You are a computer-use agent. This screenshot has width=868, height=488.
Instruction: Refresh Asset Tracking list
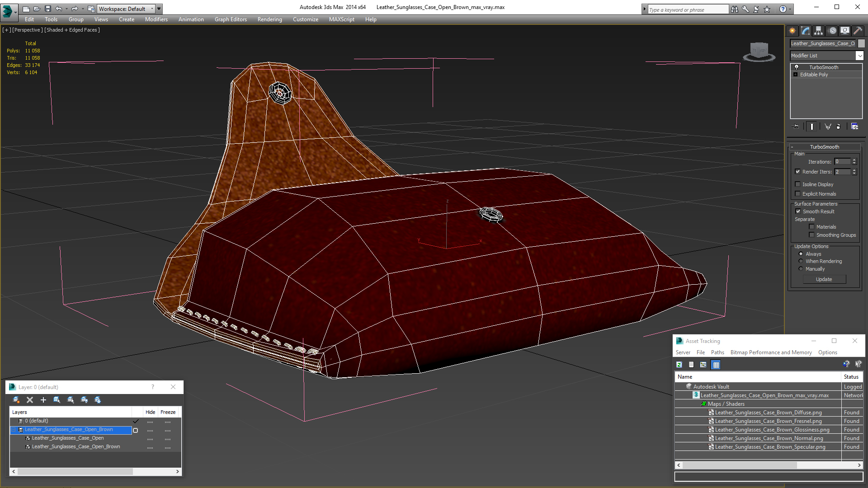click(x=679, y=365)
